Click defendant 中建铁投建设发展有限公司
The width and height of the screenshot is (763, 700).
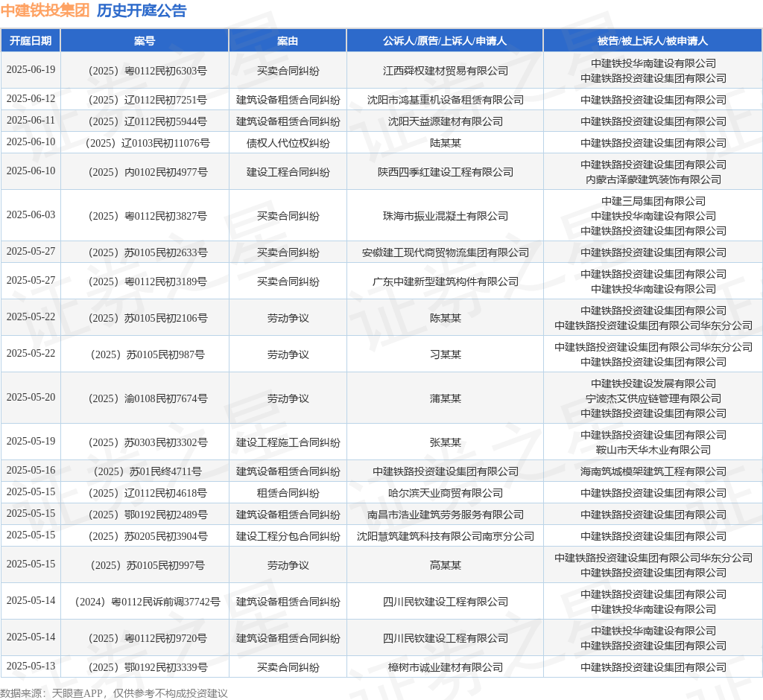point(653,384)
